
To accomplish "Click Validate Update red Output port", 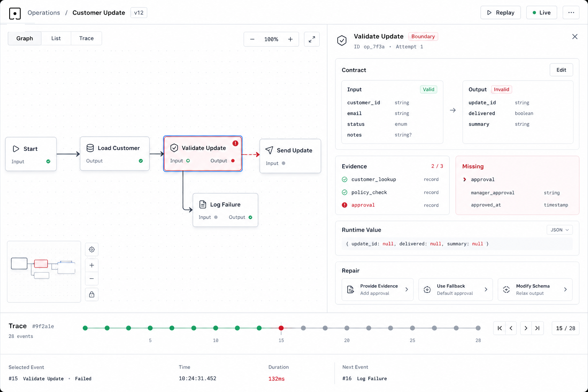I will point(233,161).
